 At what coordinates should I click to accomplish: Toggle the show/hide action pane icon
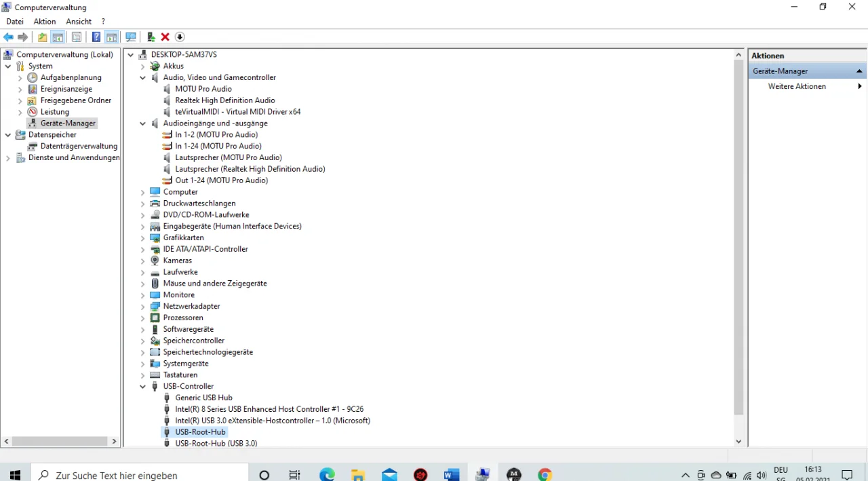pos(112,37)
